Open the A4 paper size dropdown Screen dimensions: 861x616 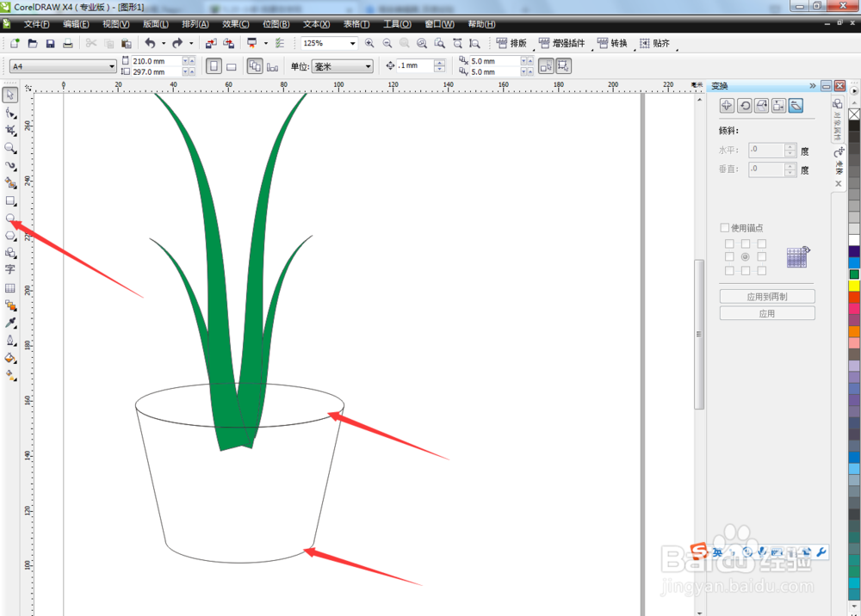click(x=111, y=66)
